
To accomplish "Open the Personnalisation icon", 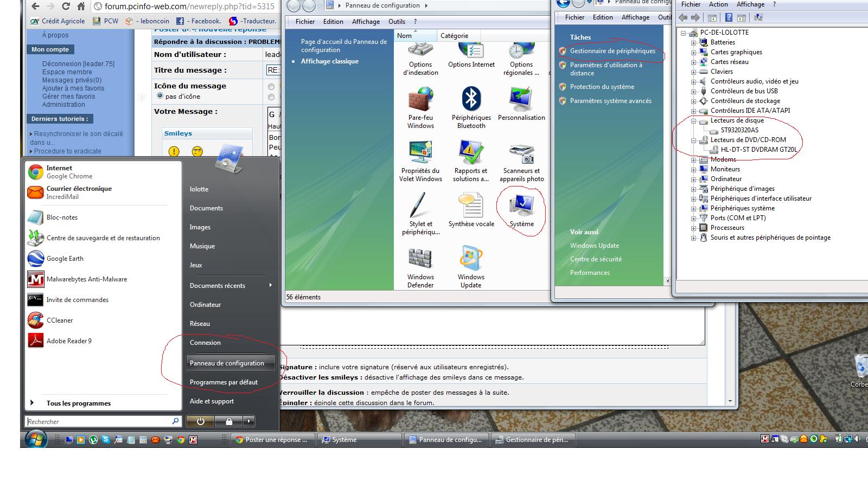I will (521, 104).
